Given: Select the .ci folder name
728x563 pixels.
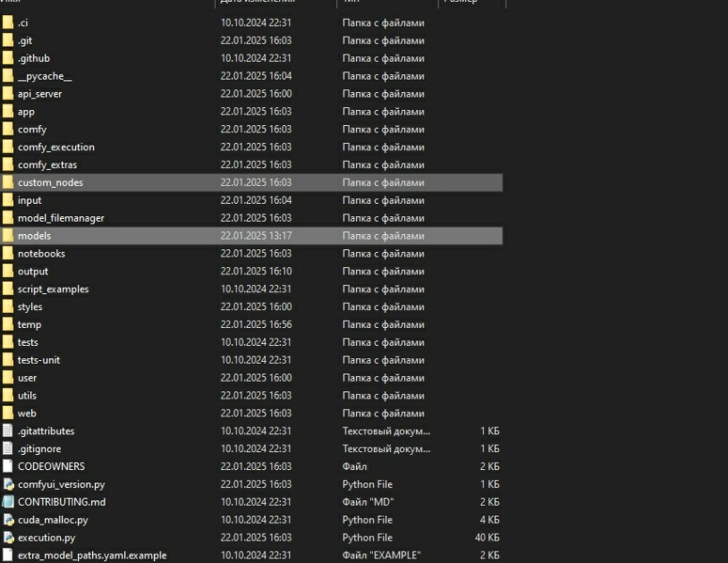Looking at the screenshot, I should coord(22,22).
